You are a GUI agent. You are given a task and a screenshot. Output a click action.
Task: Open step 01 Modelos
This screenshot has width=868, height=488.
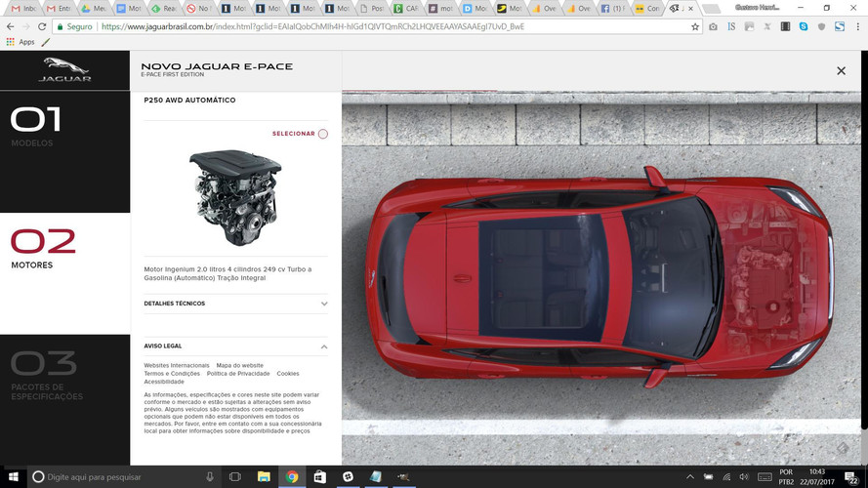click(x=64, y=151)
